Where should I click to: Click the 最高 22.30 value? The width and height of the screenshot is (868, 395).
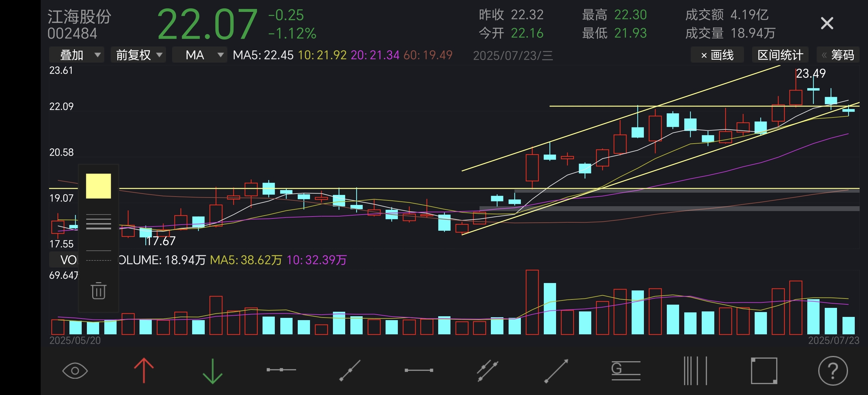coord(630,15)
